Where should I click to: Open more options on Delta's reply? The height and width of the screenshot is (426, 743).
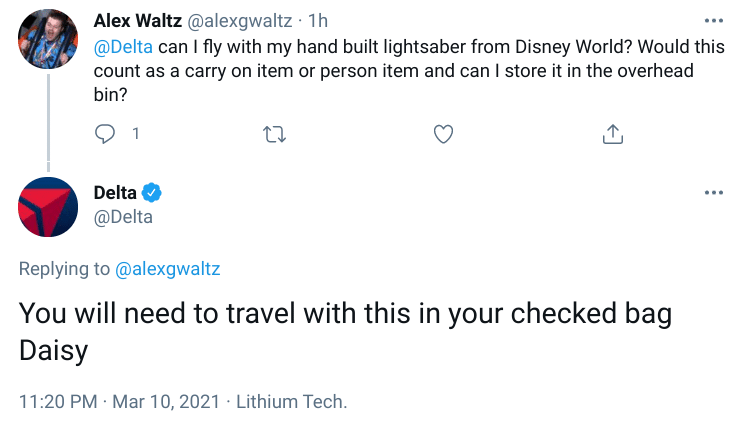(x=712, y=193)
